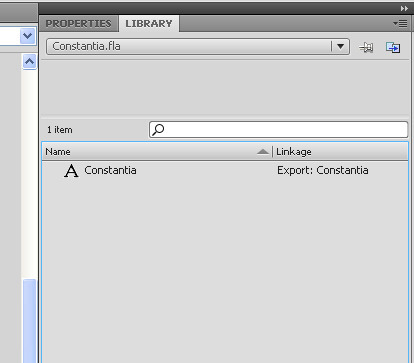Open the dropdown arrow in left panel
The height and width of the screenshot is (363, 414).
coord(28,35)
